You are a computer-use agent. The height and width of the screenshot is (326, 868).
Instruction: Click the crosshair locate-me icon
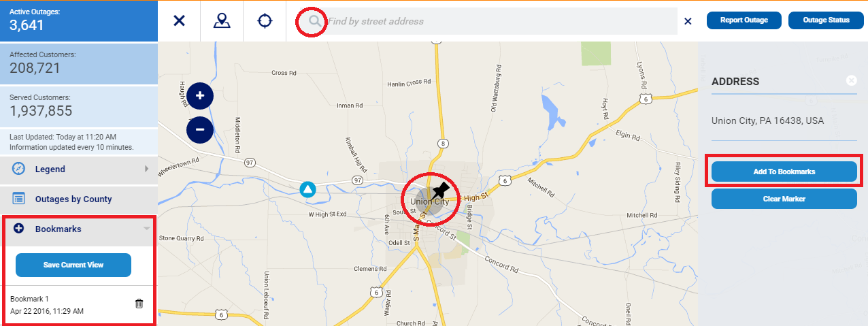click(x=265, y=20)
